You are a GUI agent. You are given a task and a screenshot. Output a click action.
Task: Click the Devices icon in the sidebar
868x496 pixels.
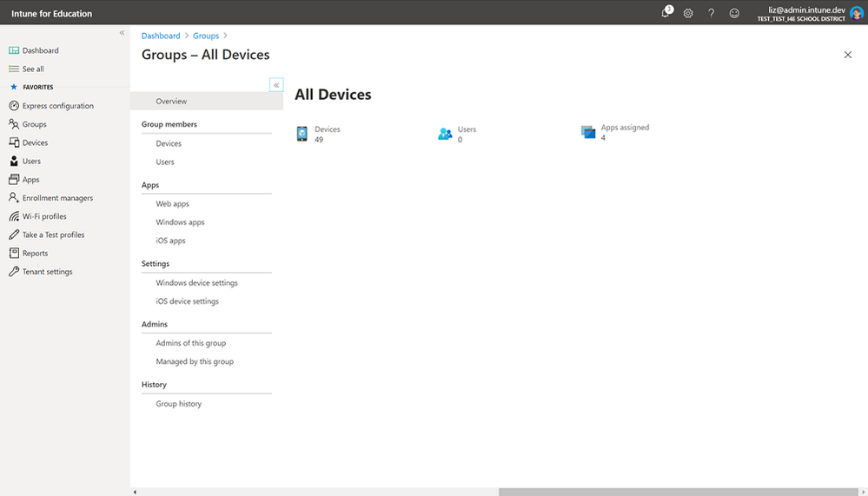[14, 142]
